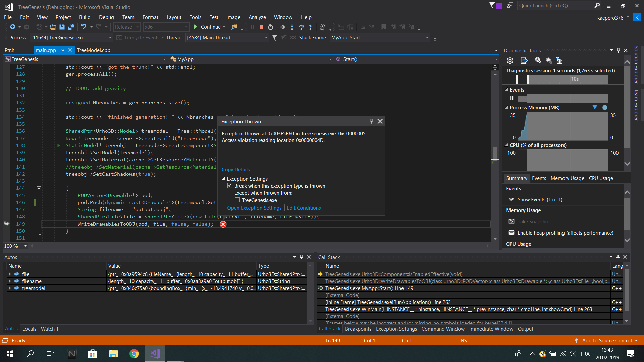Click the split editor icon
Viewport: 644px width, 362px height.
[x=495, y=67]
